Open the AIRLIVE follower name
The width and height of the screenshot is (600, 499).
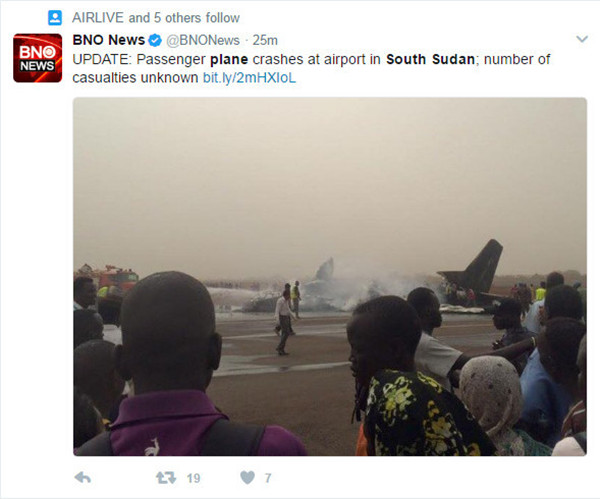[98, 18]
